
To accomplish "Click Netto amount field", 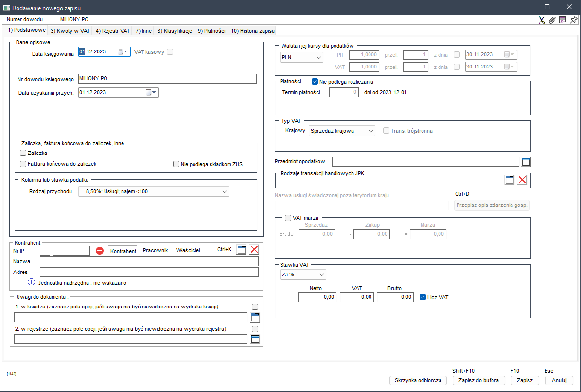I will pos(317,297).
